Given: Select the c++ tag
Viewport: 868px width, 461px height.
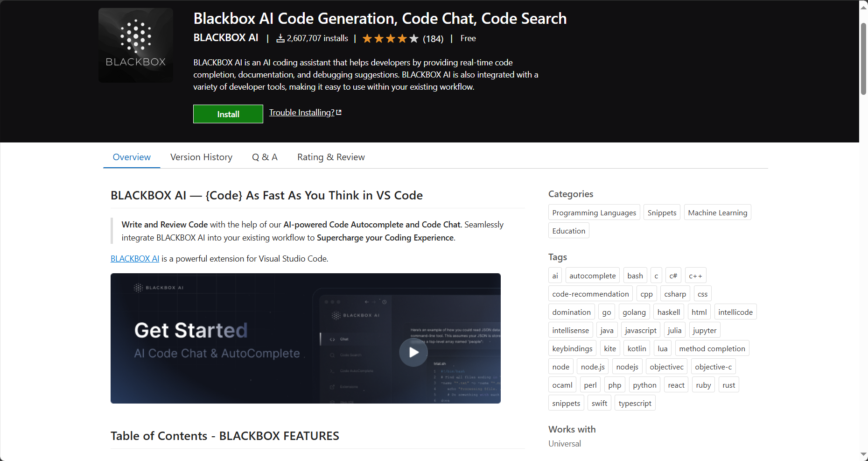Looking at the screenshot, I should 695,276.
